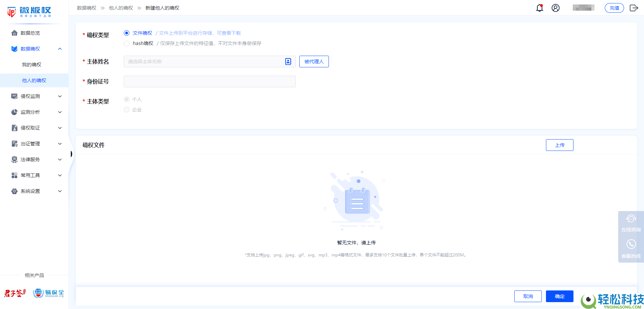Screen dimensions: 644x309
Task: Click the logout icon
Action: tap(634, 8)
